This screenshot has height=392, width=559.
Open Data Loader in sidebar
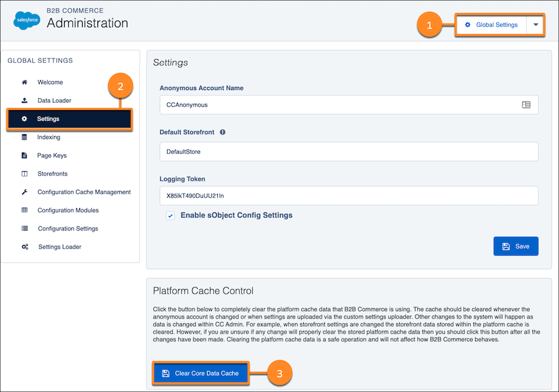54,101
